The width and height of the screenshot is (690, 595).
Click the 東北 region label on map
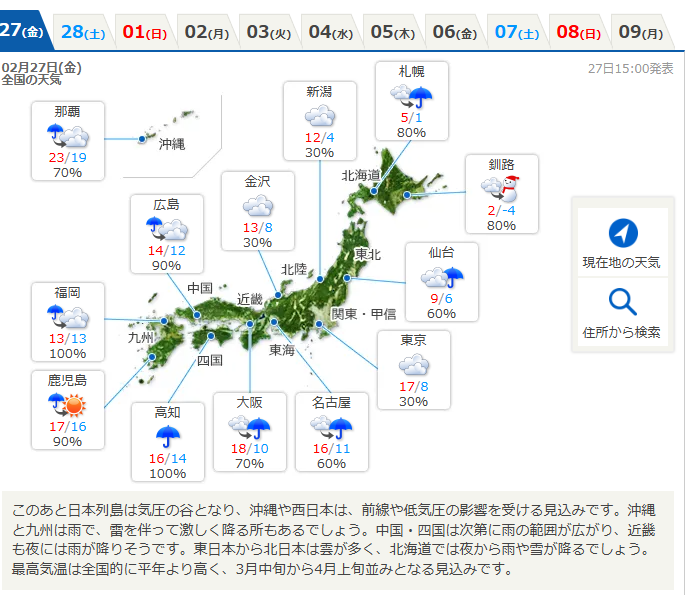click(x=367, y=254)
